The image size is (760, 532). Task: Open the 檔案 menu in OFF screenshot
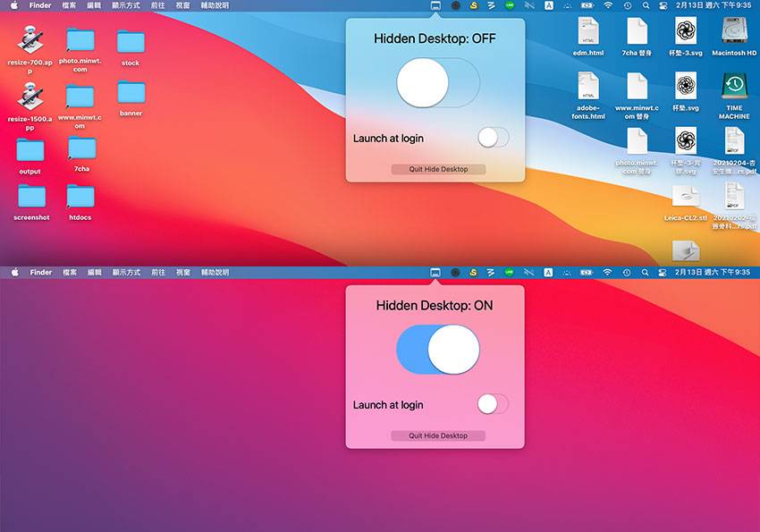70,6
